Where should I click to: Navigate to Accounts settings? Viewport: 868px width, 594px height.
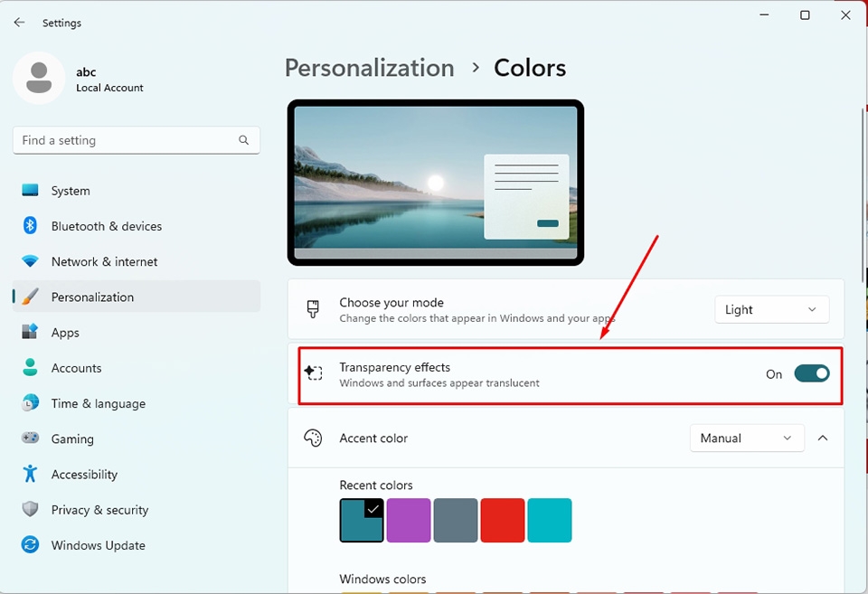(137, 368)
